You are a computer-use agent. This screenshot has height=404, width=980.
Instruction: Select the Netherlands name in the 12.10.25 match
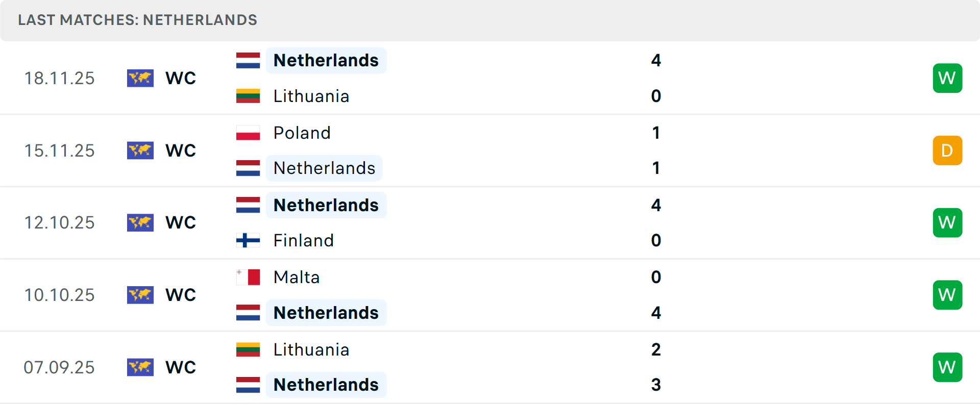pos(326,205)
